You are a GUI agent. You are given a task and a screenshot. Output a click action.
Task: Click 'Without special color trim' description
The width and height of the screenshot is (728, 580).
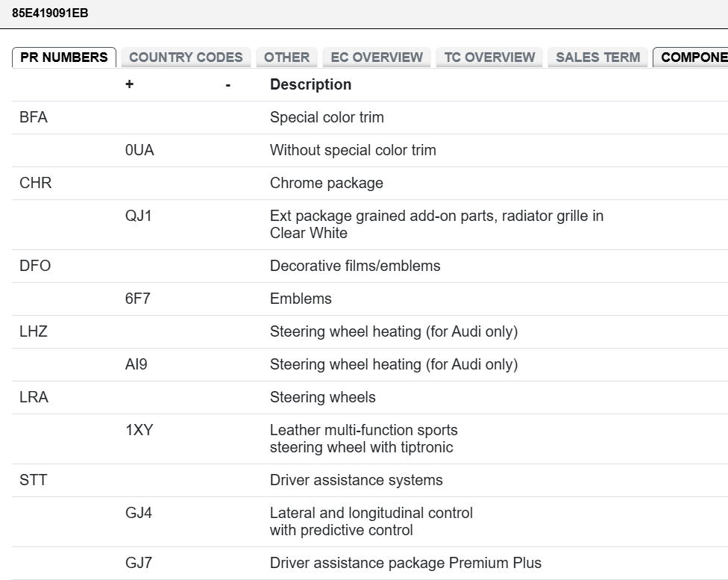point(353,150)
